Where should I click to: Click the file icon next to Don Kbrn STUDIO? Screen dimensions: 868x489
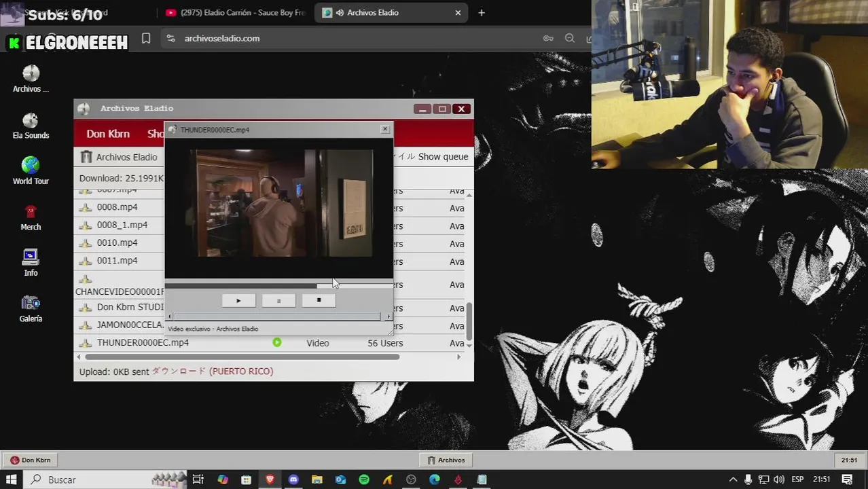point(86,308)
